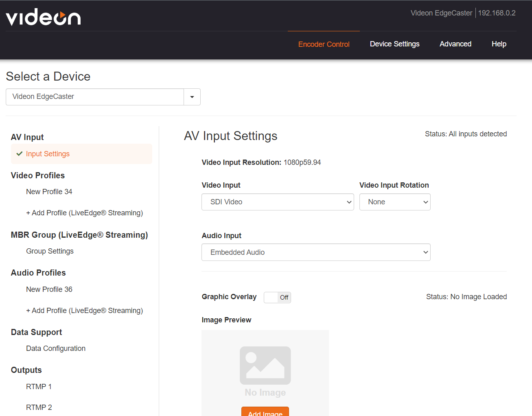This screenshot has height=416, width=532.
Task: Click the AV Input sidebar heading
Action: 27,137
